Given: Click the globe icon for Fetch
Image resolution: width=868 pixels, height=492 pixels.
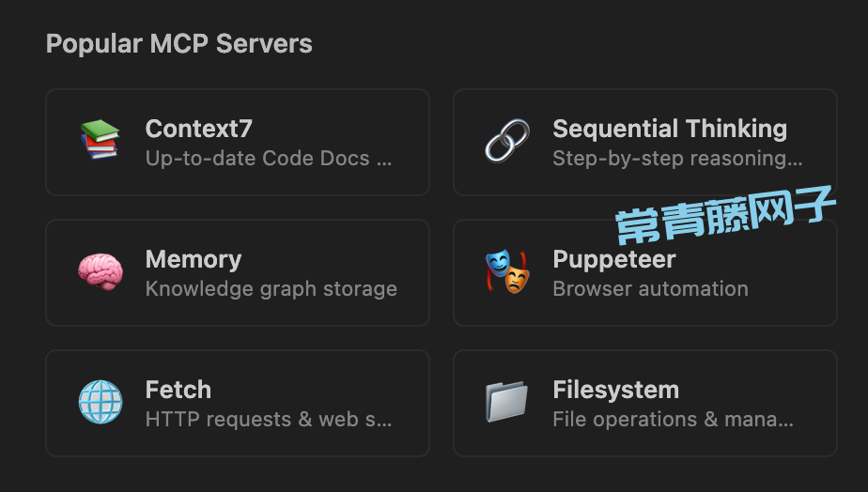Looking at the screenshot, I should coord(101,402).
